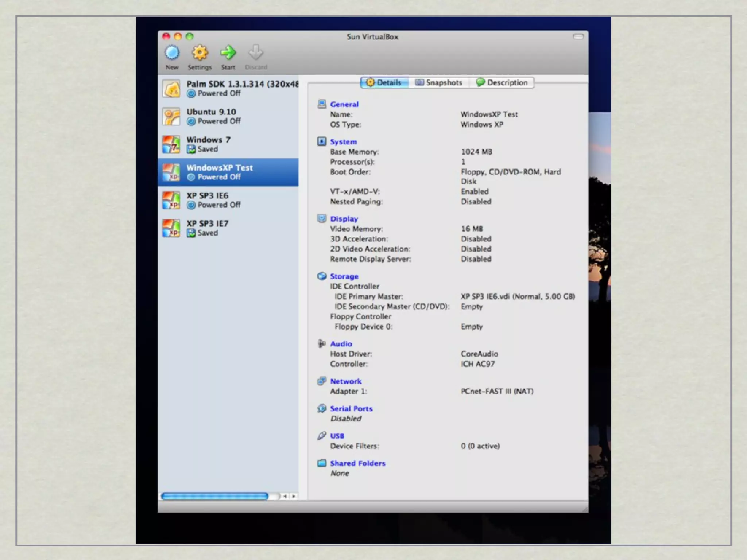Click the New virtual machine icon
The width and height of the screenshot is (747, 560).
click(x=172, y=53)
